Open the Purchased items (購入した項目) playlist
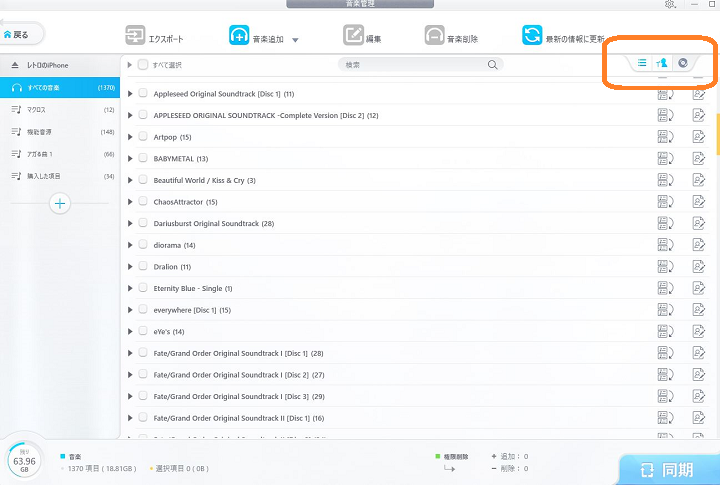Image resolution: width=720 pixels, height=485 pixels. click(60, 176)
